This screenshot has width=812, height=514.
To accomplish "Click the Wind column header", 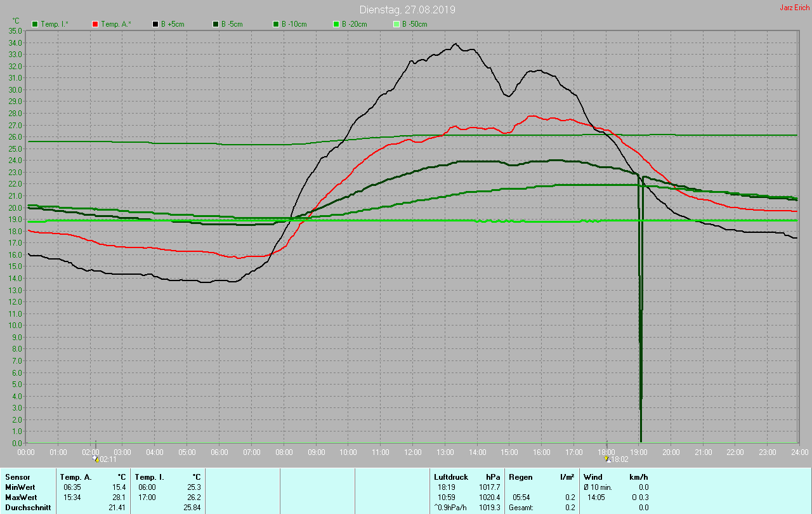I will 593,477.
